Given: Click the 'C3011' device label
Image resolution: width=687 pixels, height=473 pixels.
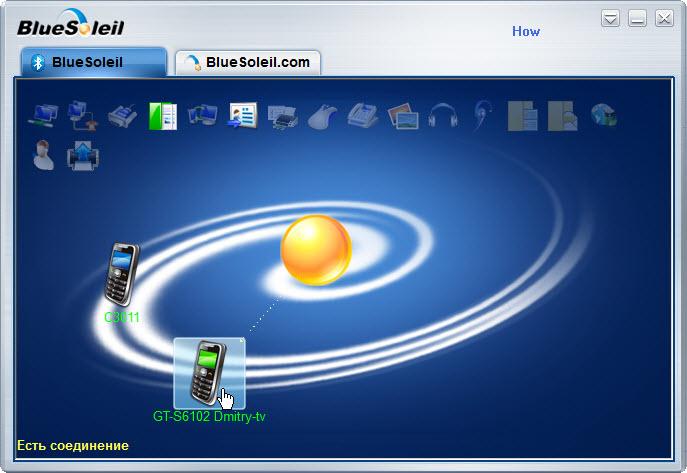Looking at the screenshot, I should click(x=122, y=317).
